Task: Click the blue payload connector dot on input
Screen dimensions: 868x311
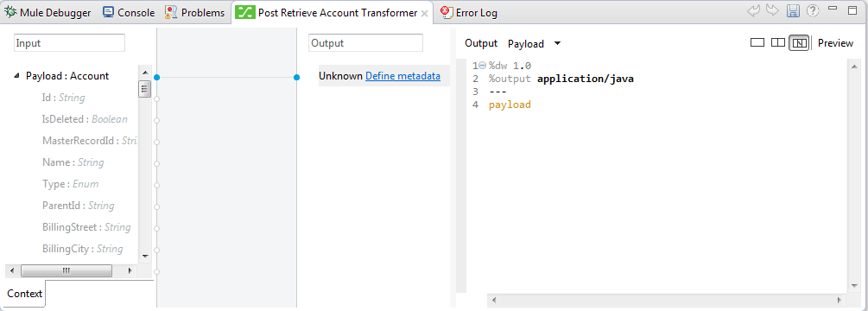Action: tap(156, 78)
